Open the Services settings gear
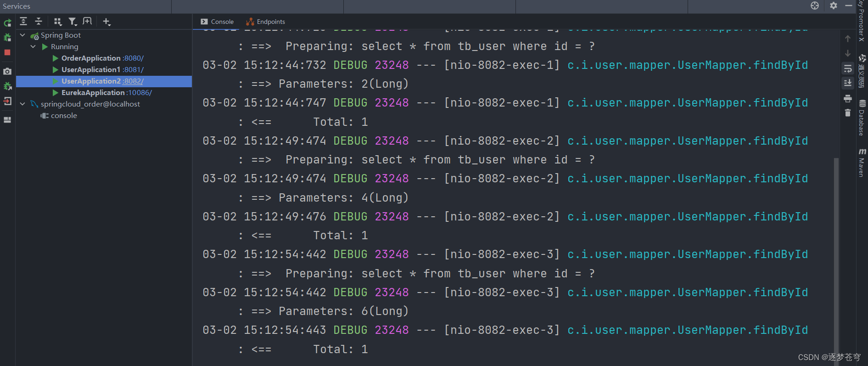The image size is (868, 366). pos(834,6)
